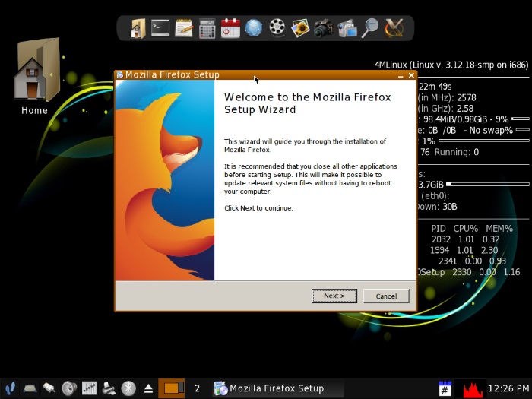Click the Welcome to Mozilla Firefox heading
Screen dimensions: 532x399
pos(307,103)
